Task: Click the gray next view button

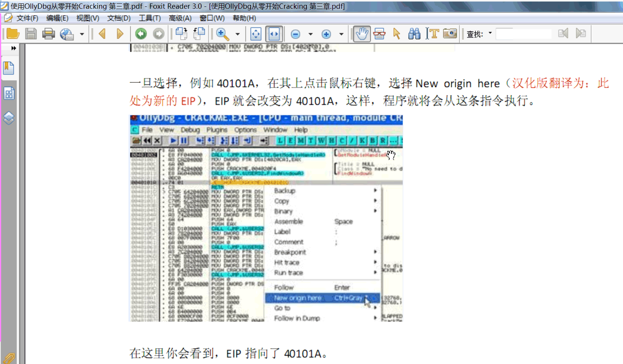Action: [159, 34]
